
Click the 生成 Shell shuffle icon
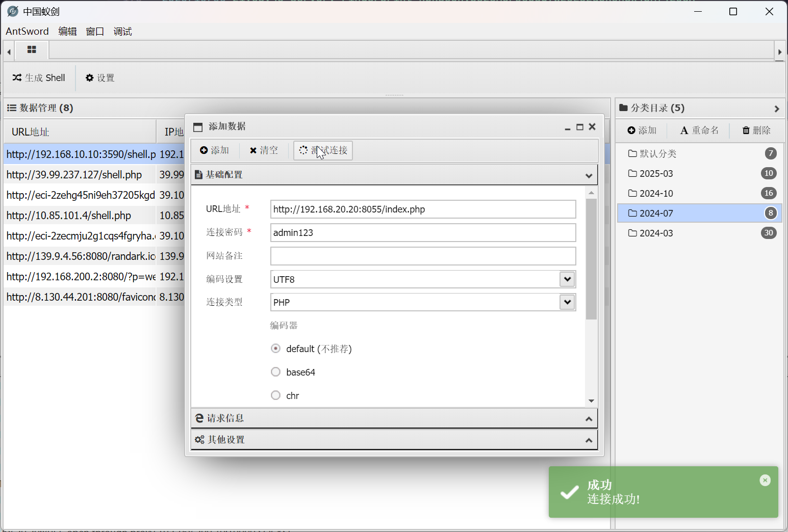[17, 77]
